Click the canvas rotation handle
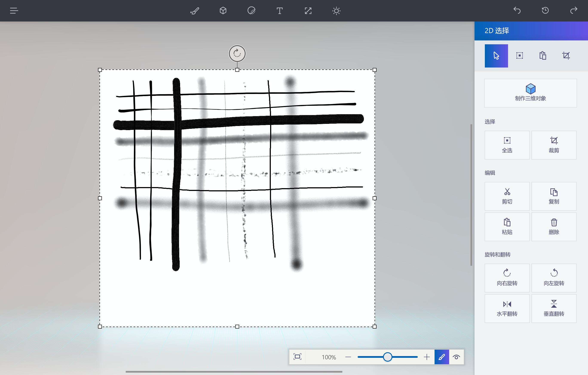Viewport: 588px width, 375px height. coord(237,54)
